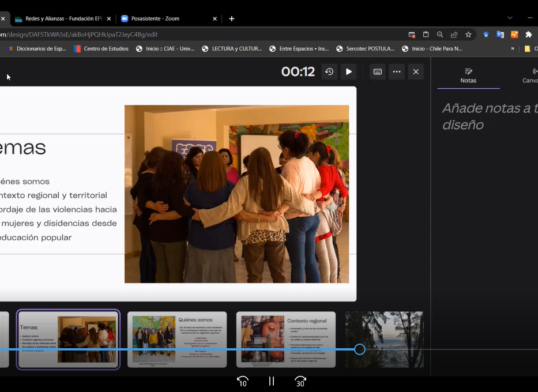
Task: Click the timer reading 00:12
Action: tap(298, 72)
